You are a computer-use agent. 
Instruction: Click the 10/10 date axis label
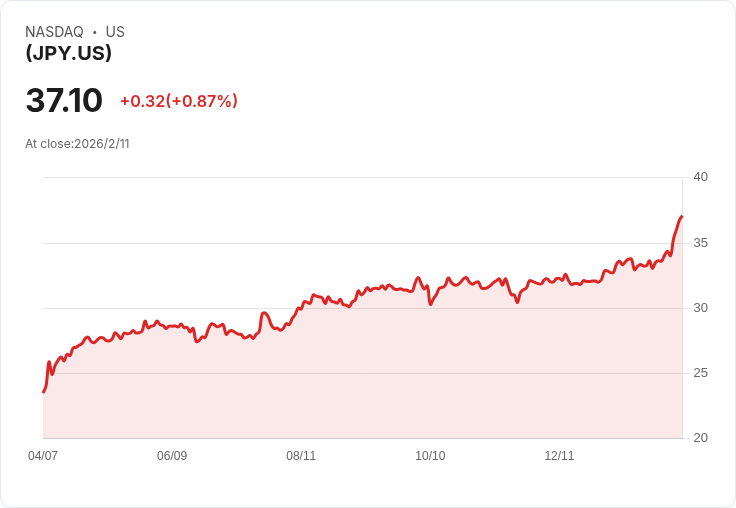[x=430, y=455]
